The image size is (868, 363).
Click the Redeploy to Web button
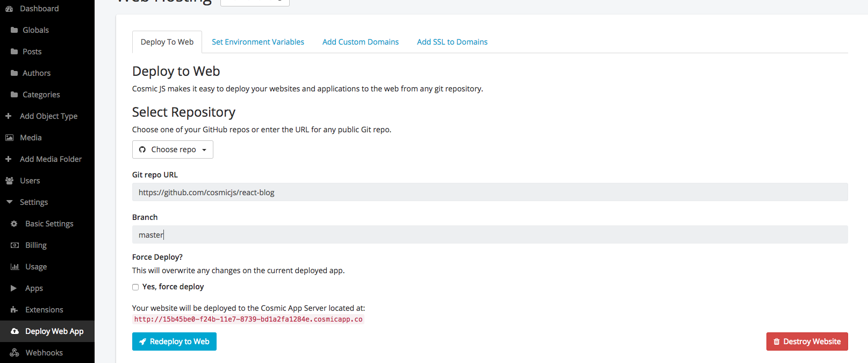174,341
